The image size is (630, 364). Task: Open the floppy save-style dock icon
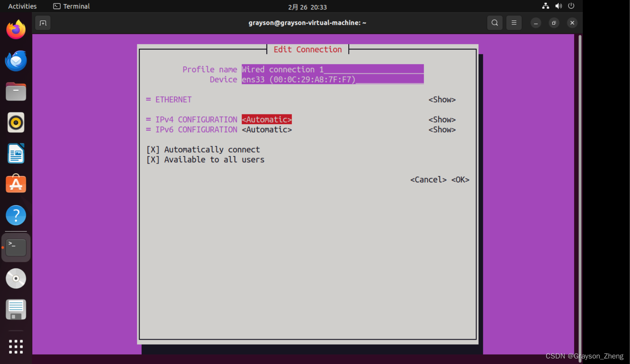(x=16, y=309)
